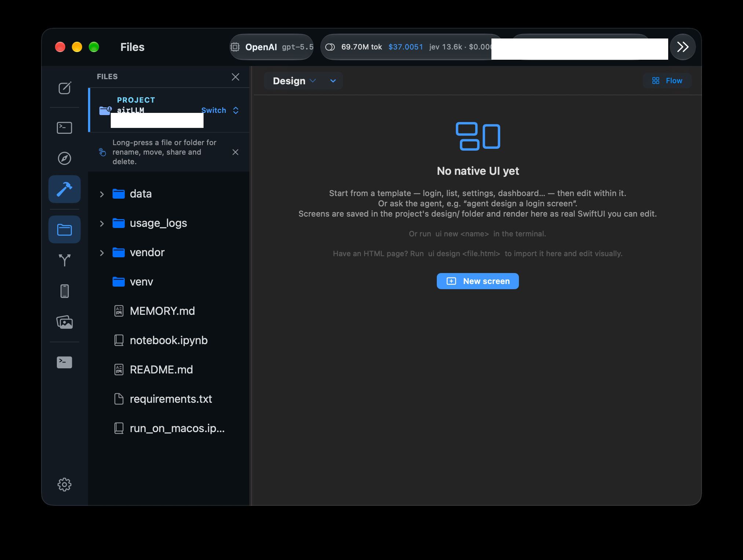Click the data folder icon

pos(118,194)
